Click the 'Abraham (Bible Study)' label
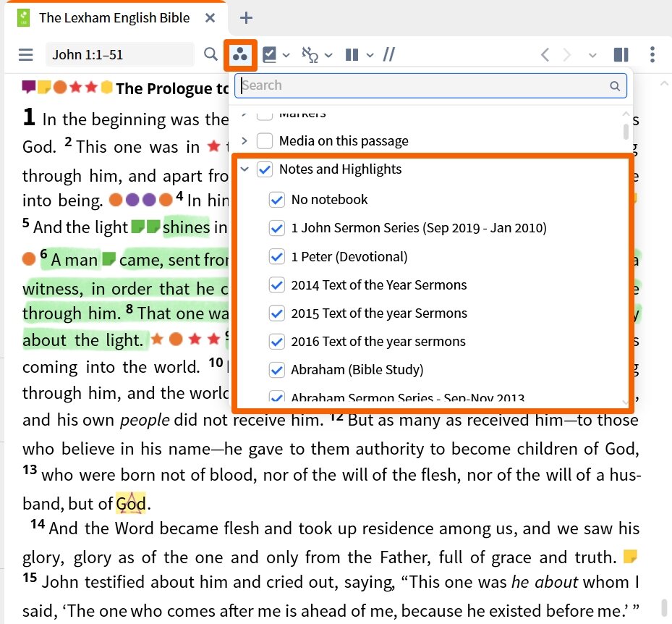The image size is (672, 624). point(357,370)
